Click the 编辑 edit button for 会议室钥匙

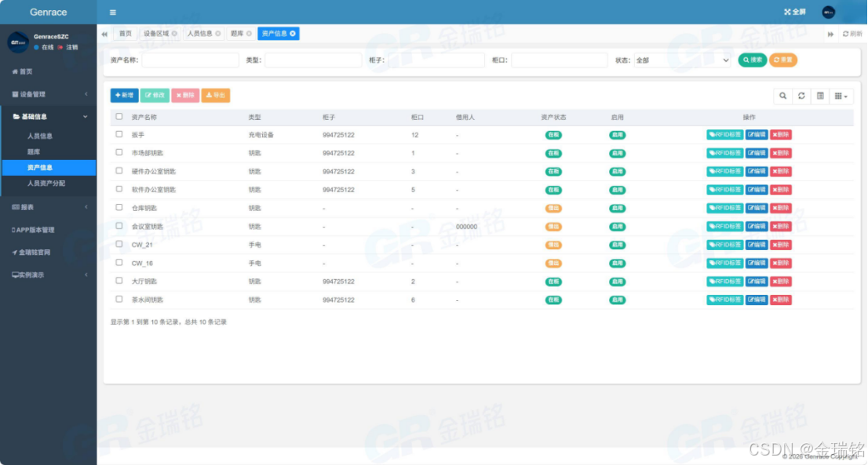pyautogui.click(x=757, y=226)
